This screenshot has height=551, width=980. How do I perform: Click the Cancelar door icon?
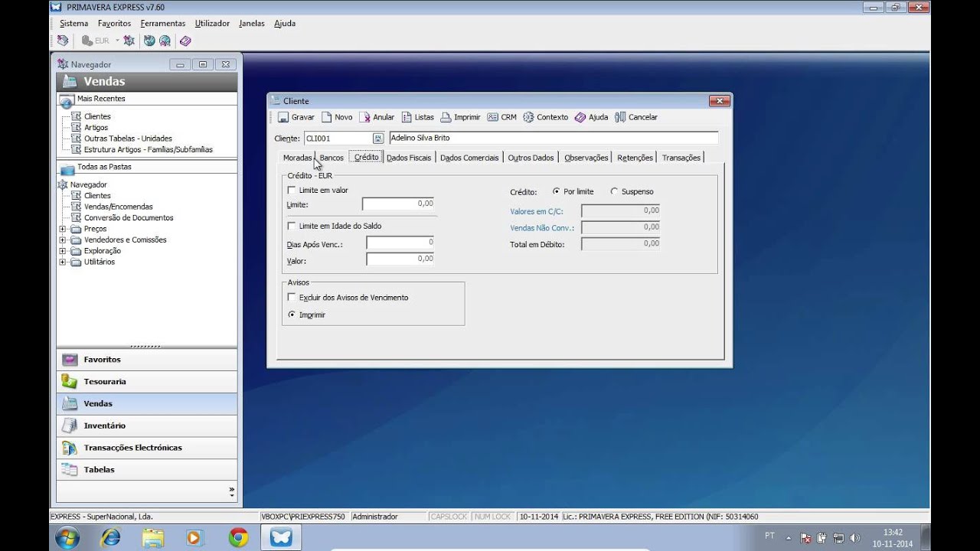coord(620,117)
